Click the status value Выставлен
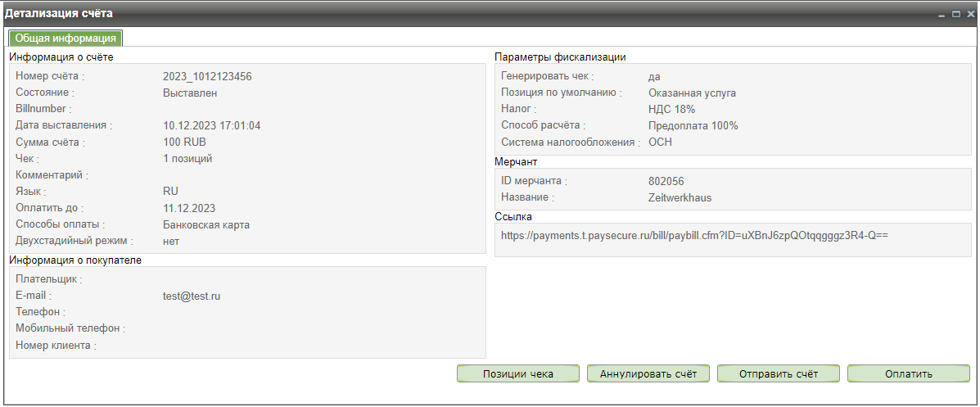The width and height of the screenshot is (980, 407). tap(190, 93)
